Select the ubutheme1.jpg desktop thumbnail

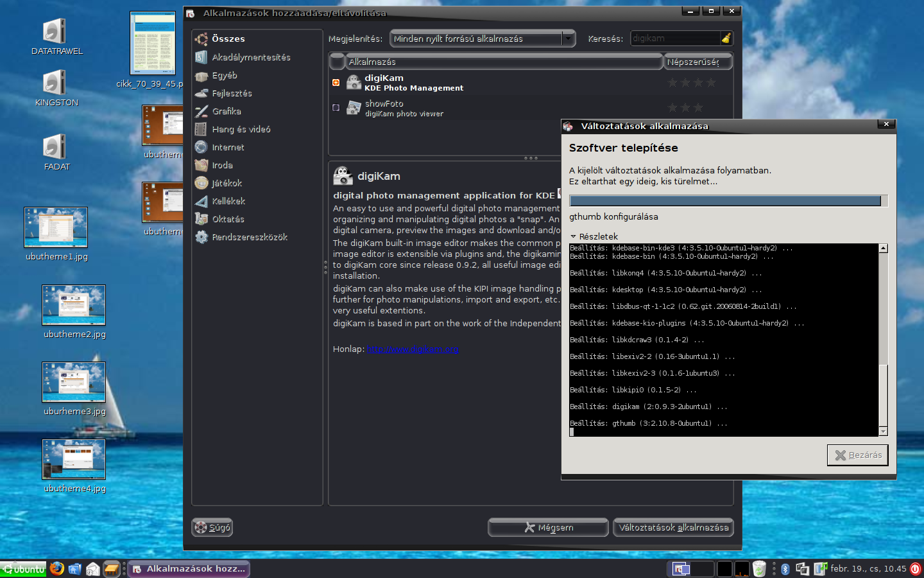pos(56,227)
